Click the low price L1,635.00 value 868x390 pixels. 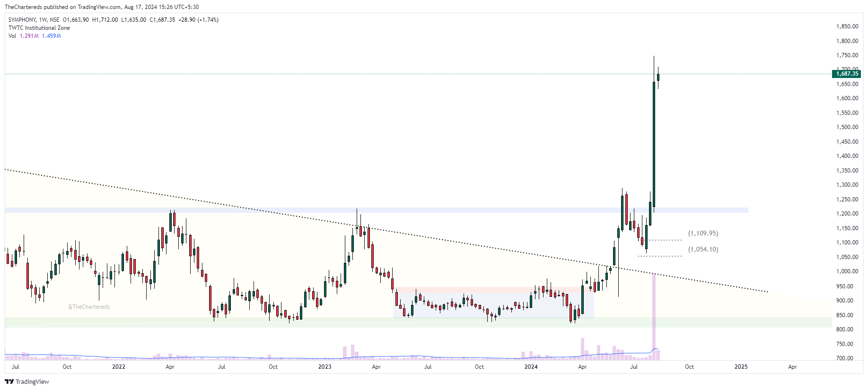pyautogui.click(x=134, y=20)
